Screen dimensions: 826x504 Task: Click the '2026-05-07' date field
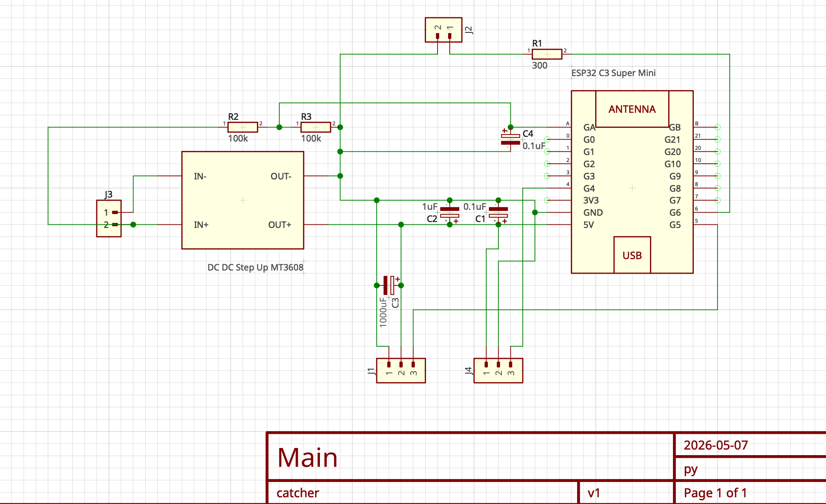tap(716, 445)
